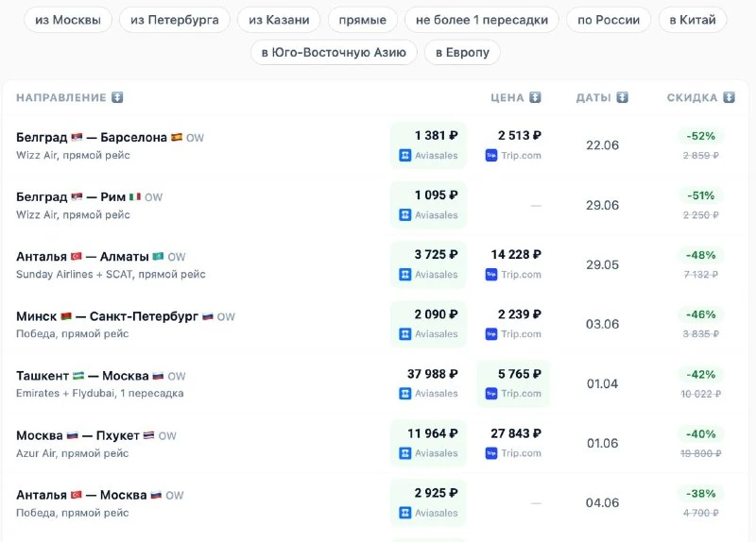Screen dimensions: 756x542
Task: Enable the «прямые» flights filter
Action: (363, 20)
